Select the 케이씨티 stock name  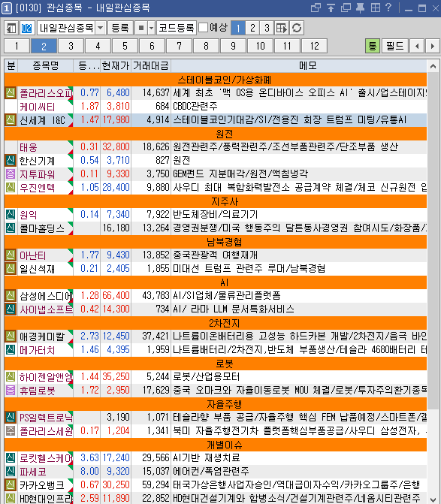point(38,107)
